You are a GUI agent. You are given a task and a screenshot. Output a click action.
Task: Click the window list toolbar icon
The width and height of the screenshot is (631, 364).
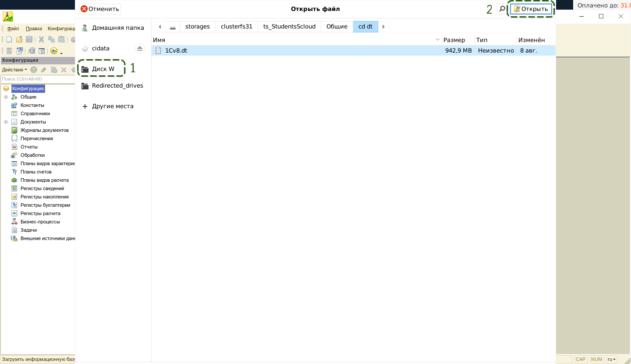coord(42,51)
